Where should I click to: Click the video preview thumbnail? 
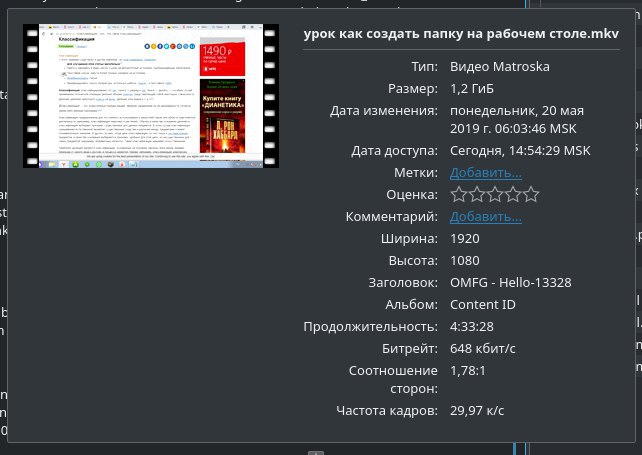pyautogui.click(x=151, y=96)
